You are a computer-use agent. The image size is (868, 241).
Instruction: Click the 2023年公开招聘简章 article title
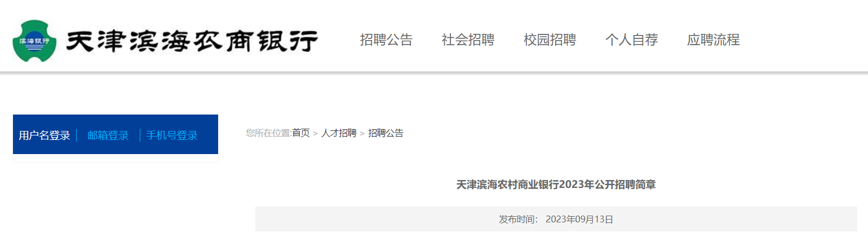tap(556, 185)
